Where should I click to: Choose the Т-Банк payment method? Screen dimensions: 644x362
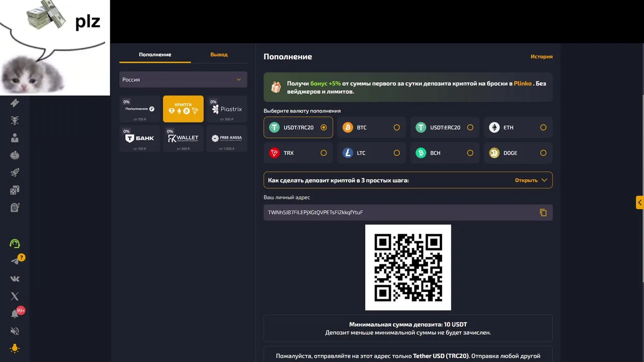coord(140,138)
